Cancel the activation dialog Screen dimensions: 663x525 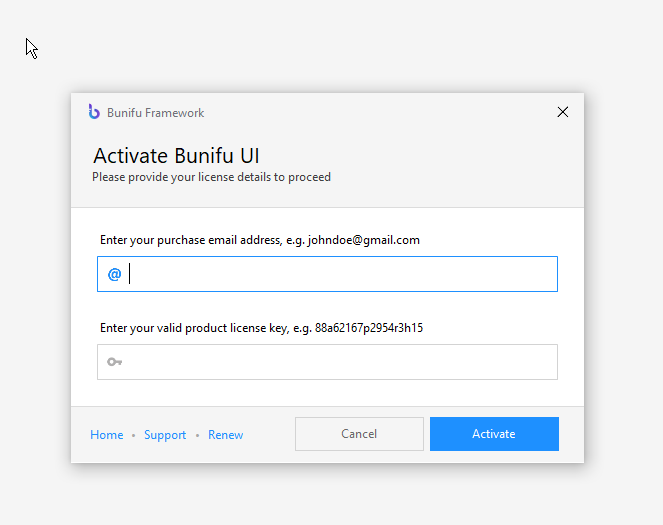pos(359,434)
